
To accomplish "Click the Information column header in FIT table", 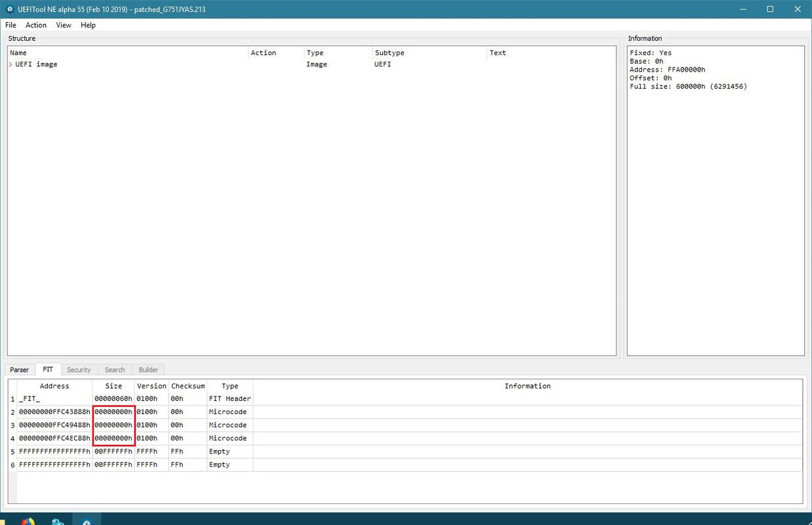I will click(527, 386).
